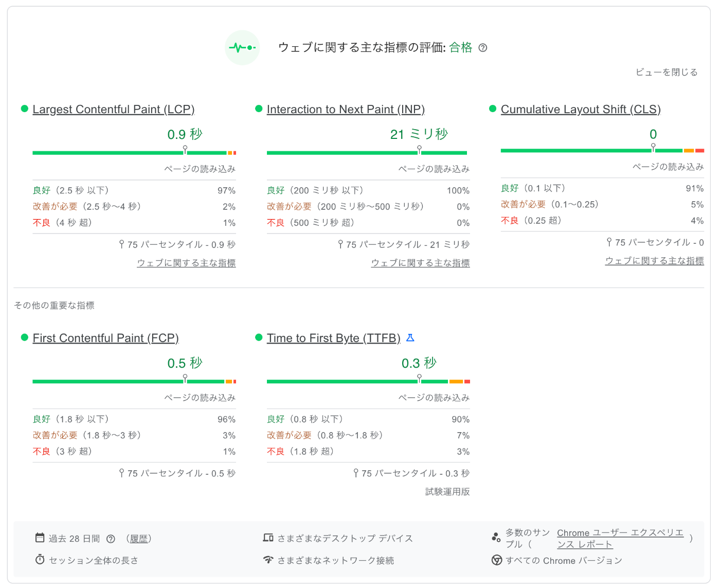Click FCP value 0.5 秒
This screenshot has height=588, width=720.
pyautogui.click(x=185, y=363)
